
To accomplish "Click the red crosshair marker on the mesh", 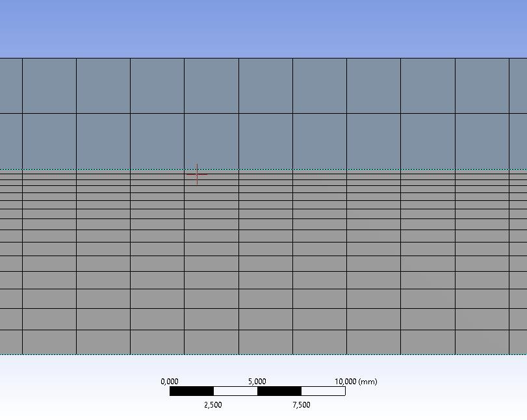I will click(197, 174).
